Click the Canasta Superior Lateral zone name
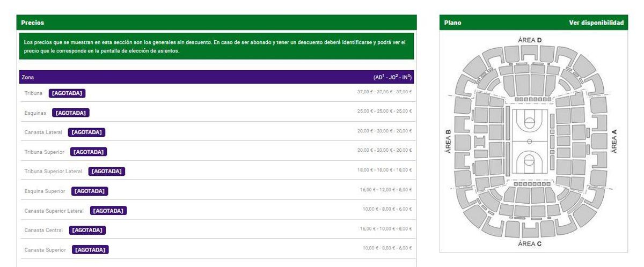Image resolution: width=644 pixels, height=267 pixels. pos(54,211)
